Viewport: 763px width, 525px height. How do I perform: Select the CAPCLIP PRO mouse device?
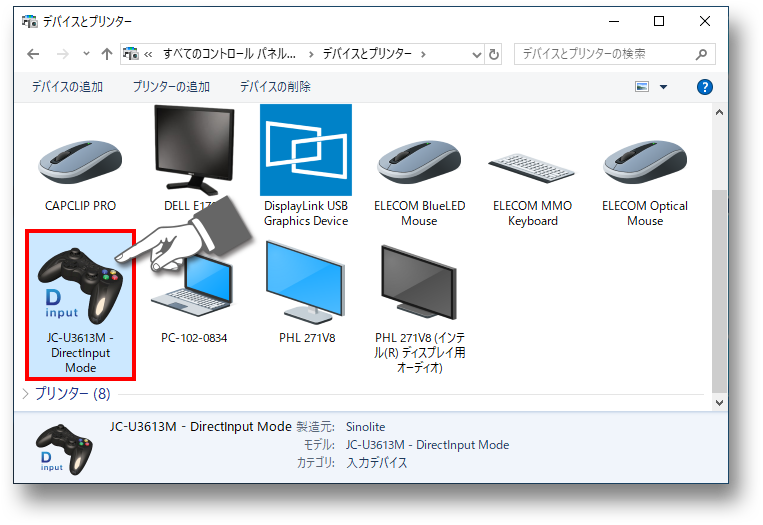click(x=80, y=163)
